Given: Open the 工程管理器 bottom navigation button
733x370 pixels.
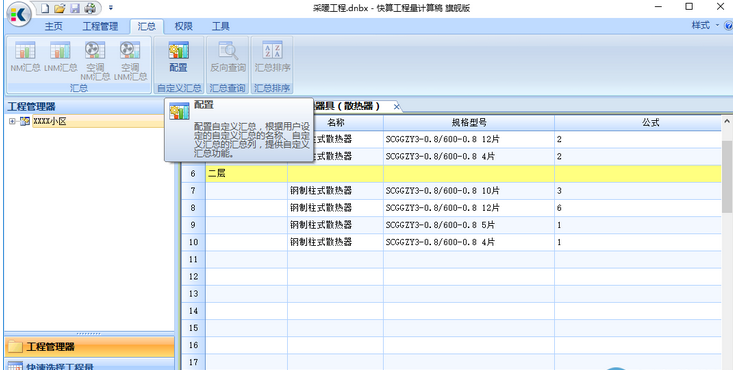Looking at the screenshot, I should [89, 347].
